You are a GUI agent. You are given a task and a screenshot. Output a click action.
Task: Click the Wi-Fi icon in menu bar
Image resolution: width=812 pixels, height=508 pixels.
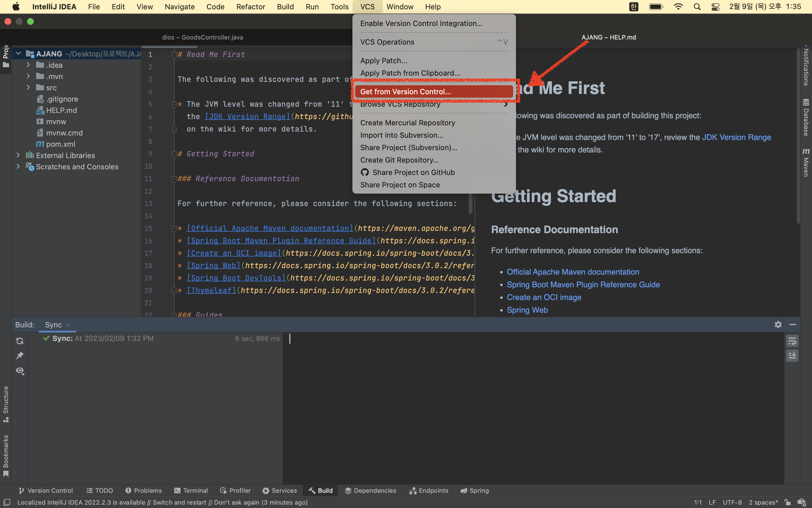pos(678,7)
